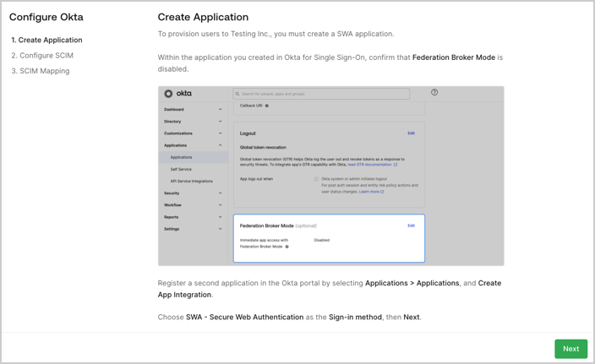This screenshot has width=595, height=364.
Task: Click the Reports label in Okta sidebar
Action: pyautogui.click(x=171, y=217)
